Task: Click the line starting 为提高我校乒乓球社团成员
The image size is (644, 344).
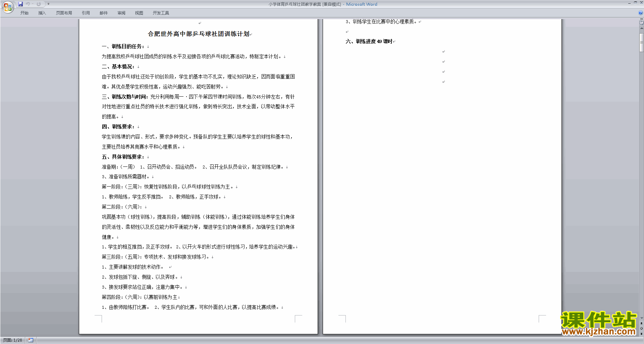Action: tap(192, 56)
